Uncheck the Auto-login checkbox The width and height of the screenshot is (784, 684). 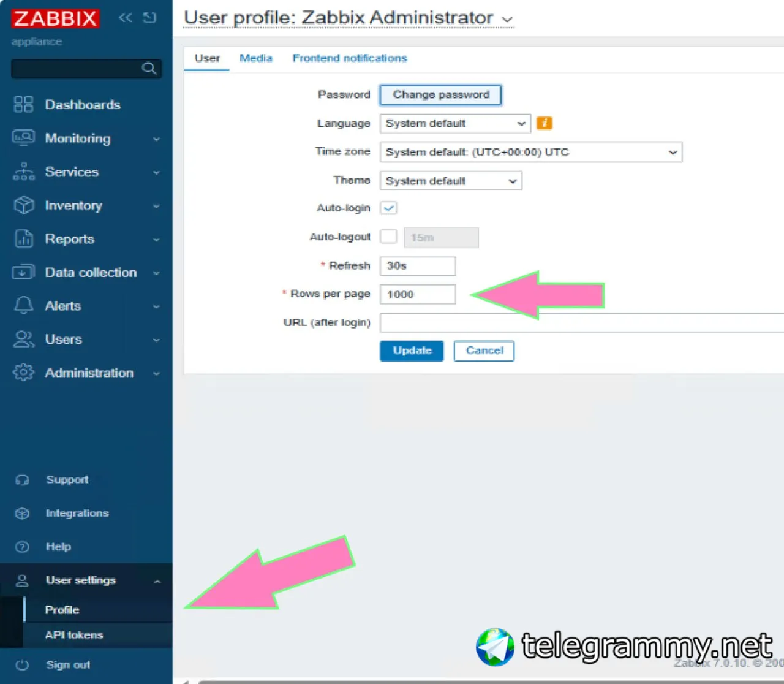[x=388, y=208]
